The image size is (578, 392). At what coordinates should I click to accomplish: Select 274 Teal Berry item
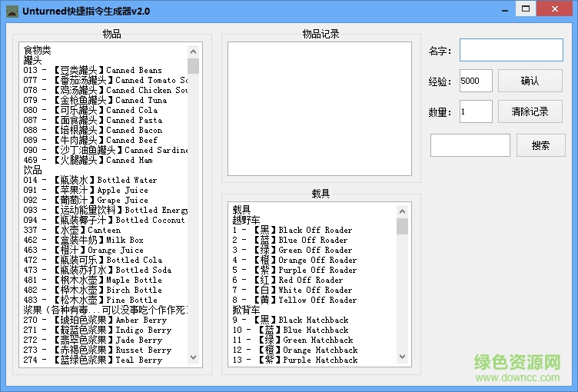[x=92, y=360]
